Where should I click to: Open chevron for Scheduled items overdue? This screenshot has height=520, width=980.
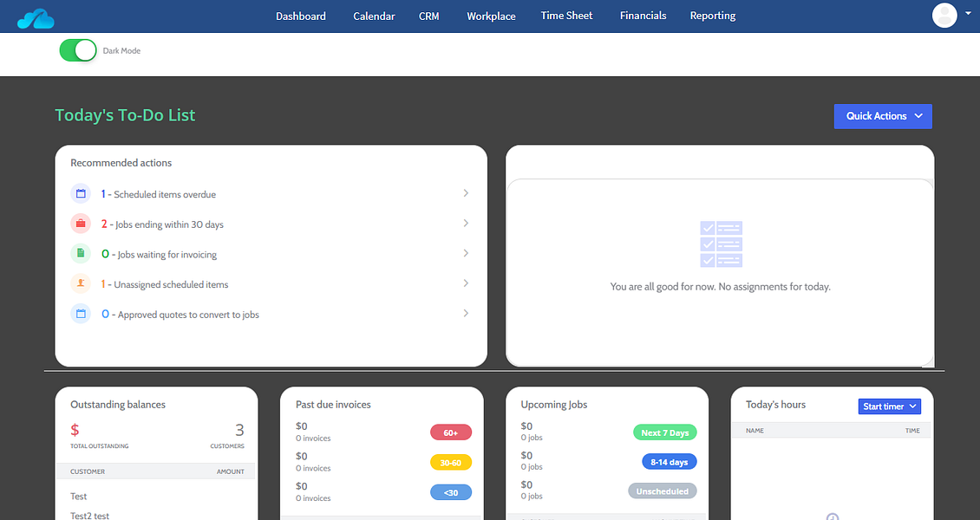(466, 193)
